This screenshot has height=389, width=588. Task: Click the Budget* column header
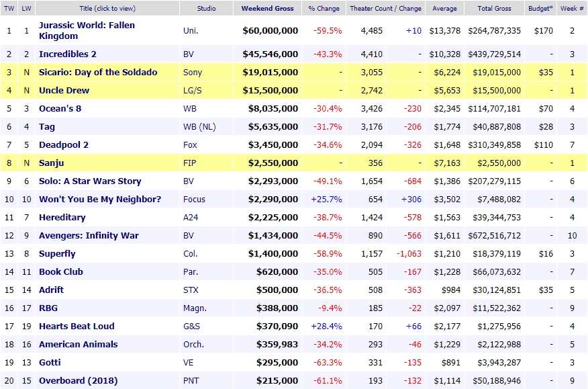(540, 8)
